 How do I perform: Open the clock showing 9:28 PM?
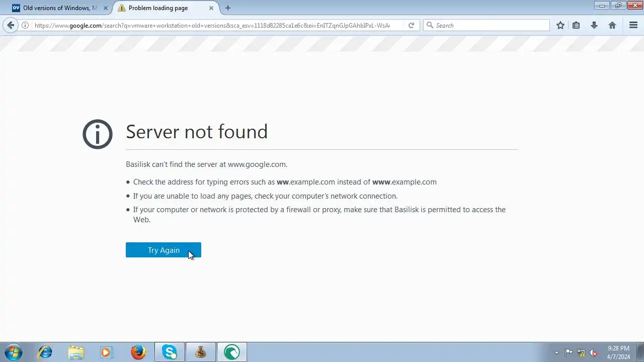pyautogui.click(x=618, y=352)
